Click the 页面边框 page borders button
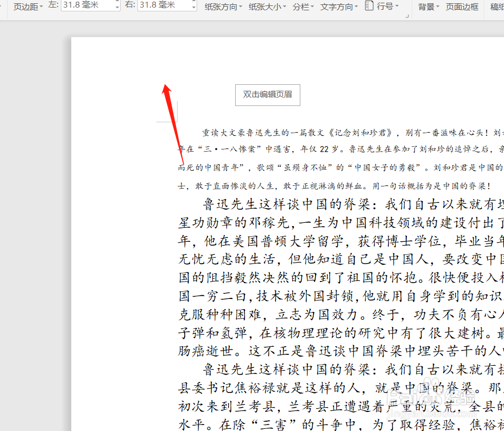This screenshot has height=431, width=504. (x=462, y=7)
